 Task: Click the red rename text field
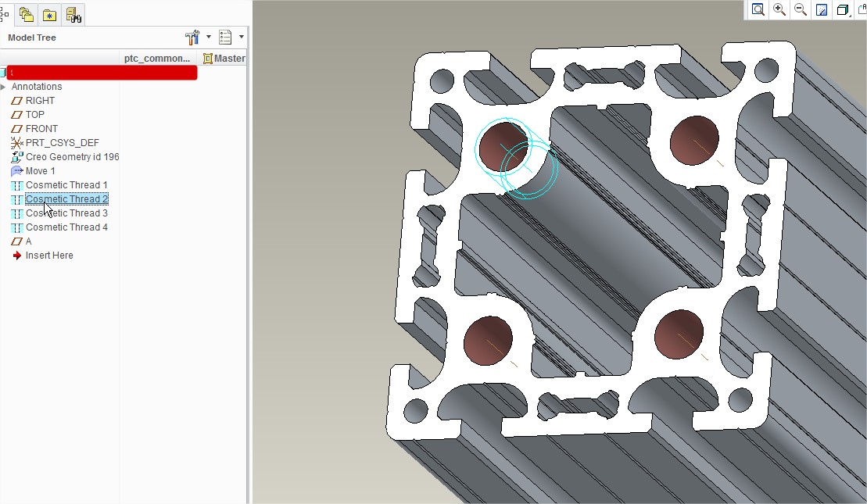[100, 72]
